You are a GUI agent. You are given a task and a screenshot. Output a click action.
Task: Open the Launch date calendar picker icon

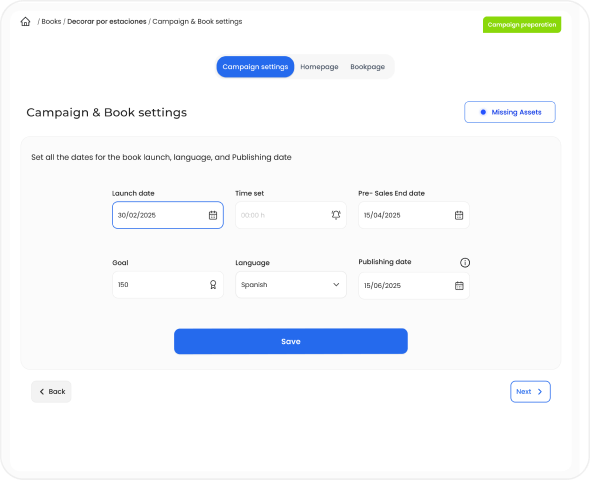pyautogui.click(x=213, y=215)
